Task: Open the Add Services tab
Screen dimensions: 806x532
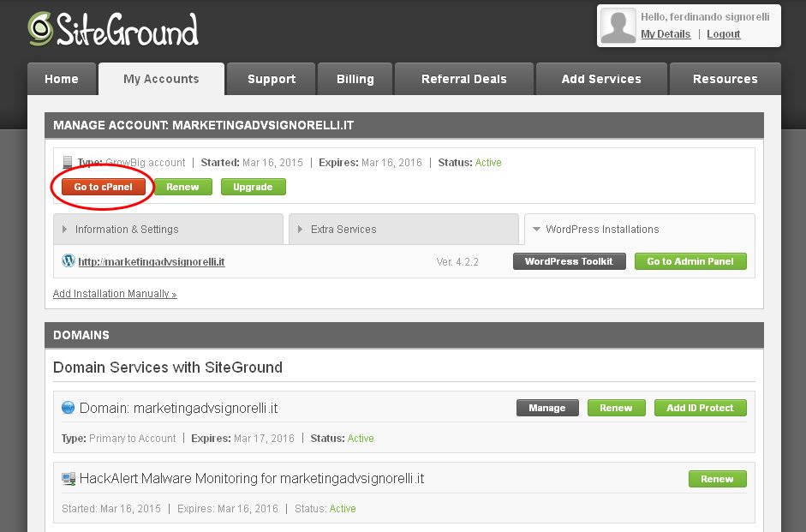Action: tap(601, 79)
